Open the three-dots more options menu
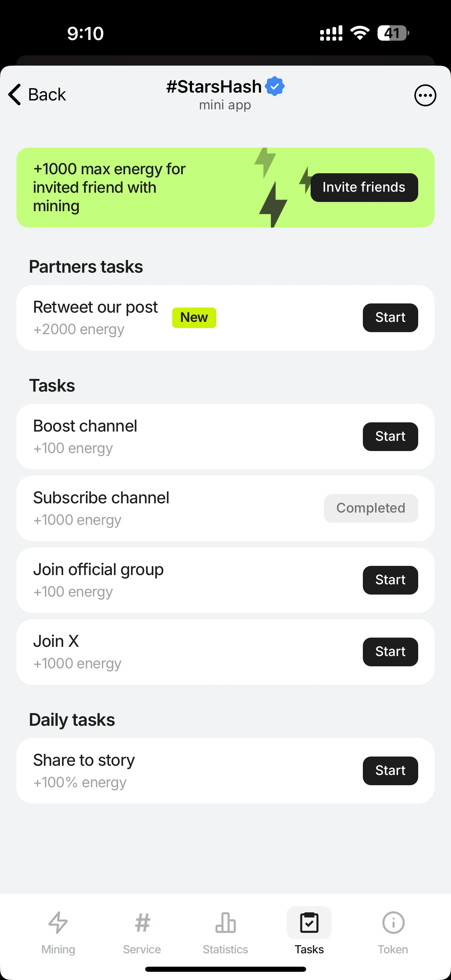451x980 pixels. click(425, 95)
